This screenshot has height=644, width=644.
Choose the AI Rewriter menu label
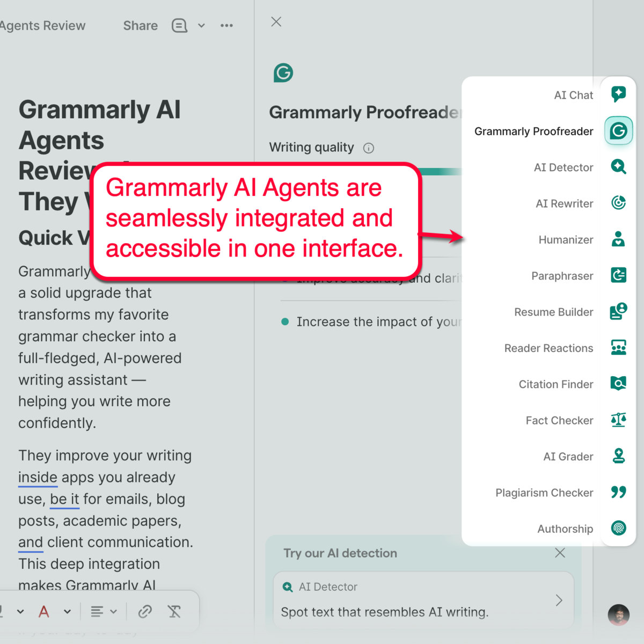[564, 203]
